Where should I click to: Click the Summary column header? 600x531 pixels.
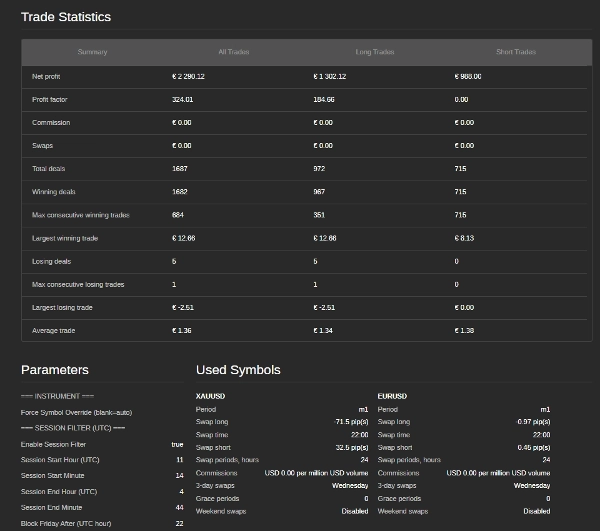pos(92,52)
